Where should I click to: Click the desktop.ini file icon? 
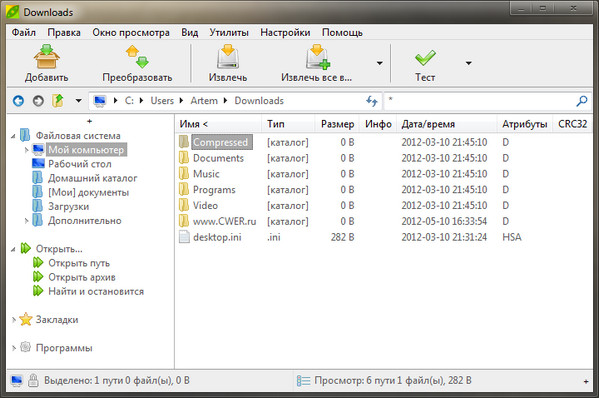(x=184, y=237)
